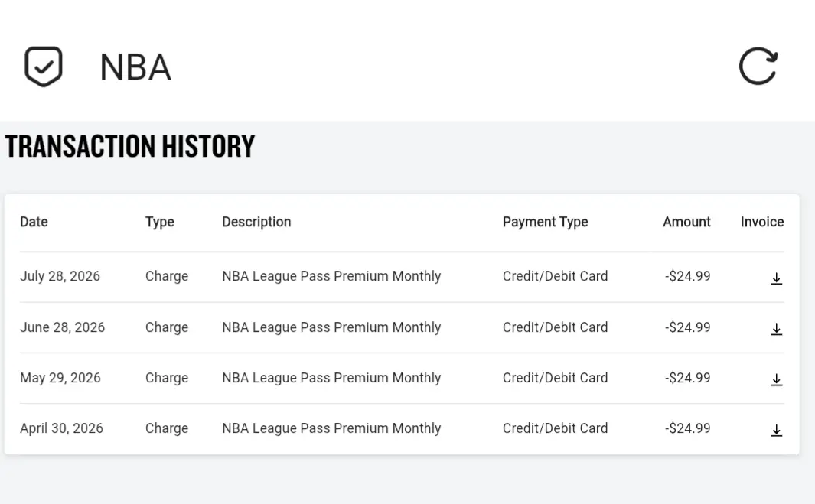Download the July 28, 2026 invoice
Viewport: 815px width, 504px height.
[776, 278]
